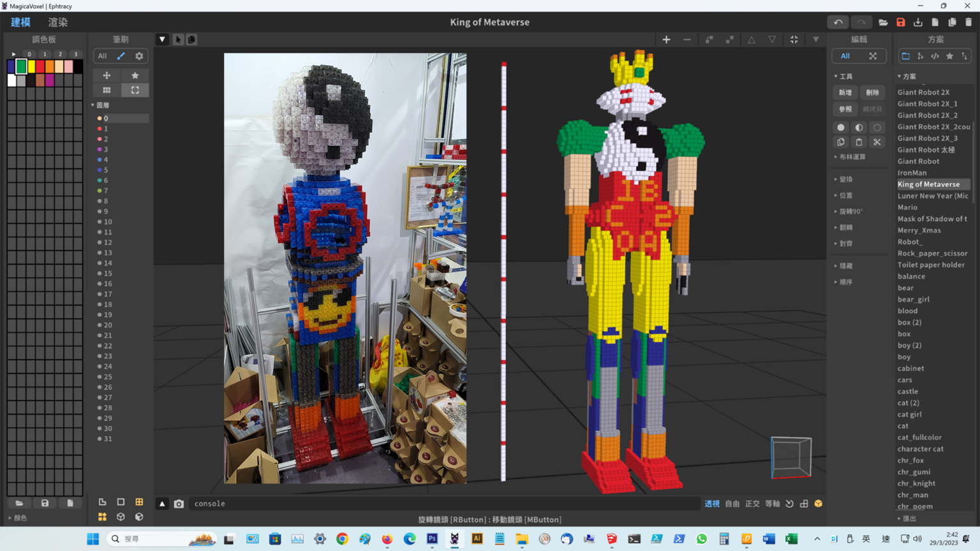Pick the green palette swatch

click(21, 66)
